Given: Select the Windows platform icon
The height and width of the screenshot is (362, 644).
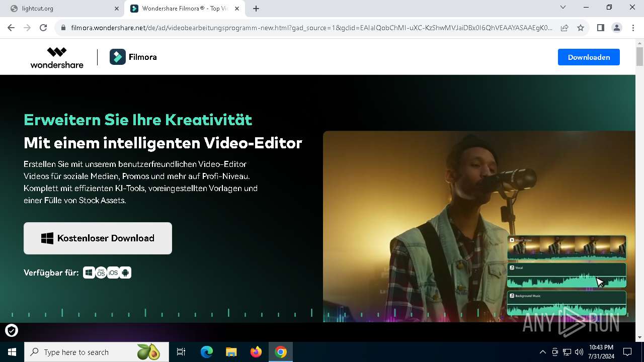Looking at the screenshot, I should click(x=89, y=273).
